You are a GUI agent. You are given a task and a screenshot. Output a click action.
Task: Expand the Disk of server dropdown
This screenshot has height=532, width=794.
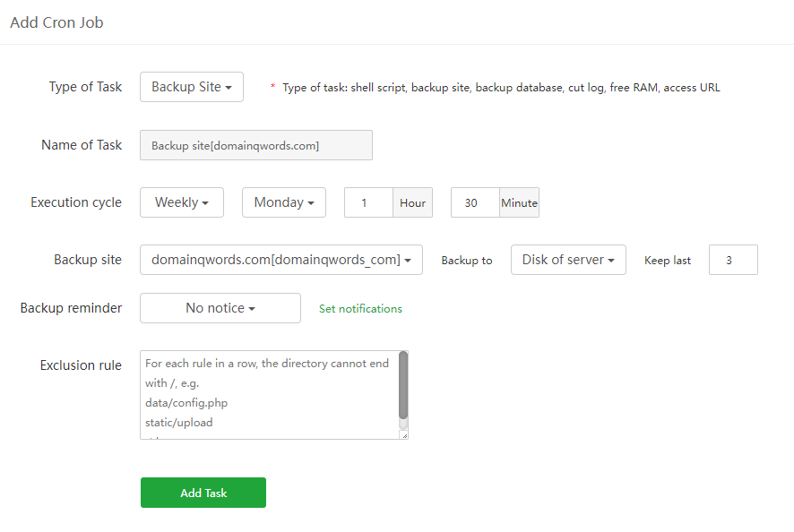coord(568,260)
